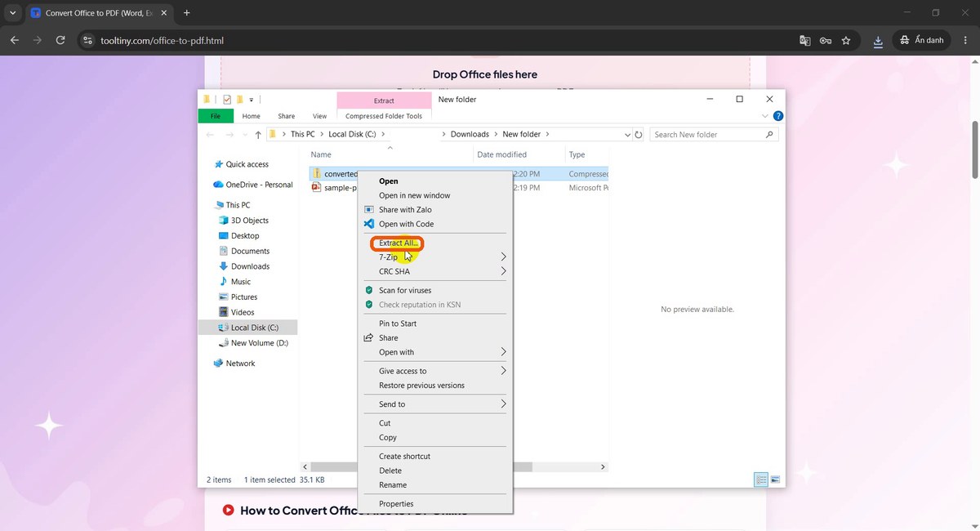Viewport: 980px width, 531px height.
Task: Click search magnifier in Search New folder box
Action: point(769,135)
